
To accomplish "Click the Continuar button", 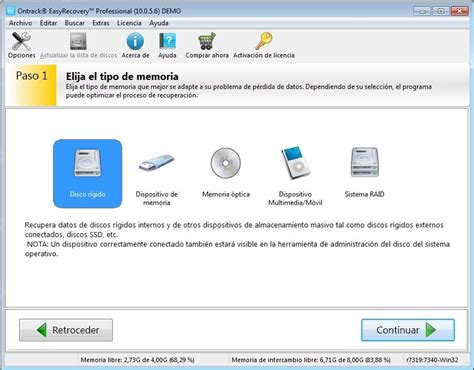I will tap(408, 330).
